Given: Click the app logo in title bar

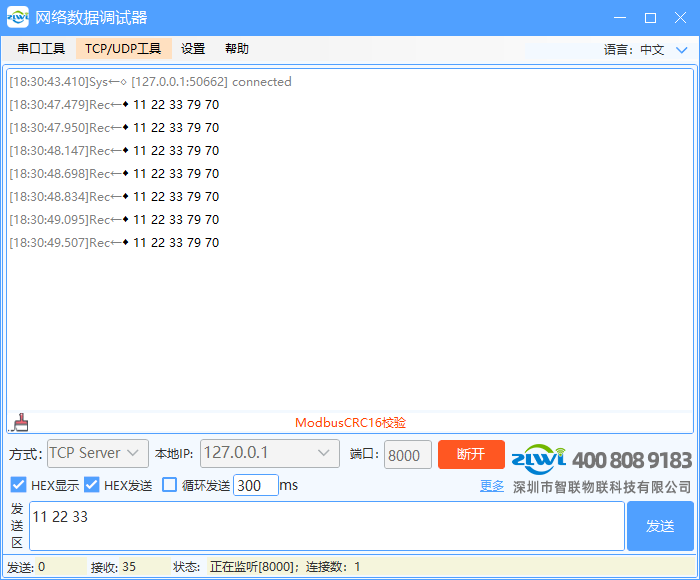Looking at the screenshot, I should (18, 17).
